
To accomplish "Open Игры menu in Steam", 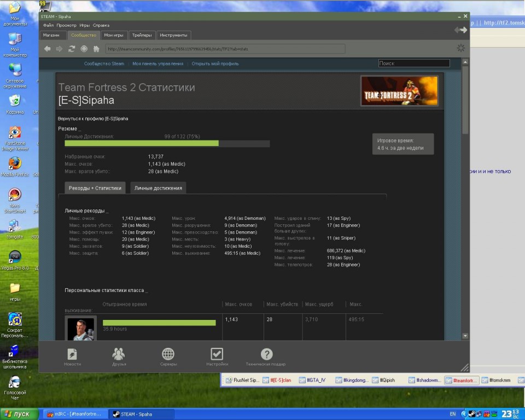I will point(84,25).
